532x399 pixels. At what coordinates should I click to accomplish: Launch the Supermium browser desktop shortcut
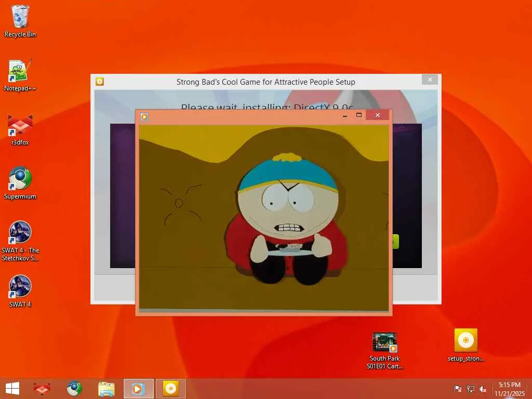[x=20, y=183]
